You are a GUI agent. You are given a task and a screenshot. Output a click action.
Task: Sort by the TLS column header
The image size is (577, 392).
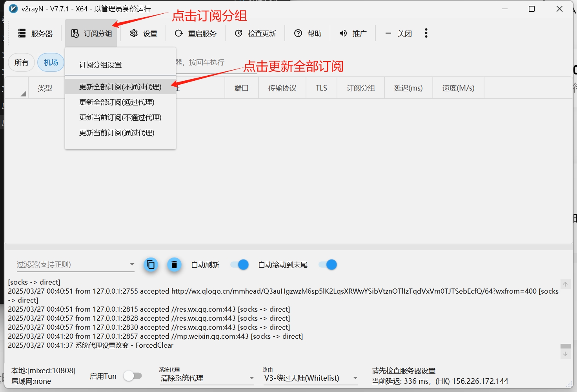tap(321, 88)
